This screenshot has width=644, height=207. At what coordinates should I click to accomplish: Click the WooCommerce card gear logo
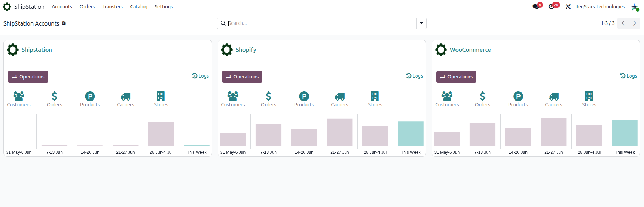point(441,50)
